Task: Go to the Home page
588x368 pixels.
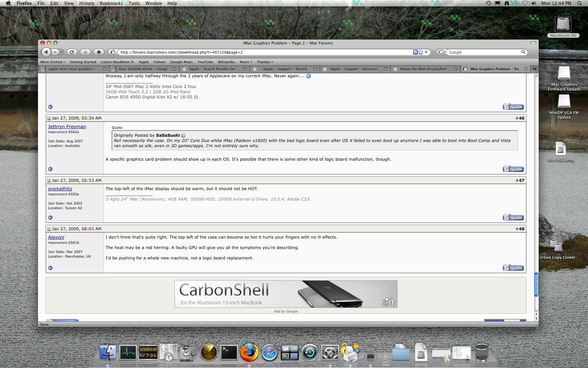Action: tap(99, 52)
